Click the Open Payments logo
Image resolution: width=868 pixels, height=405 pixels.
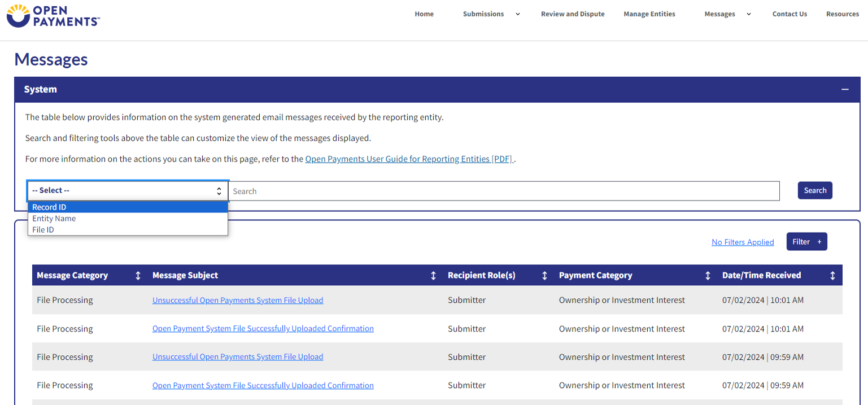(x=53, y=16)
